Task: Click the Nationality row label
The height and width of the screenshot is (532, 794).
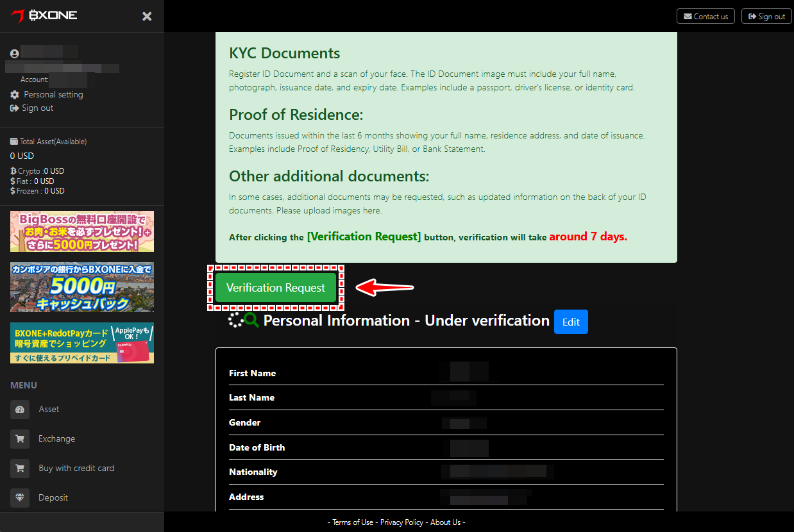Action: [x=253, y=472]
